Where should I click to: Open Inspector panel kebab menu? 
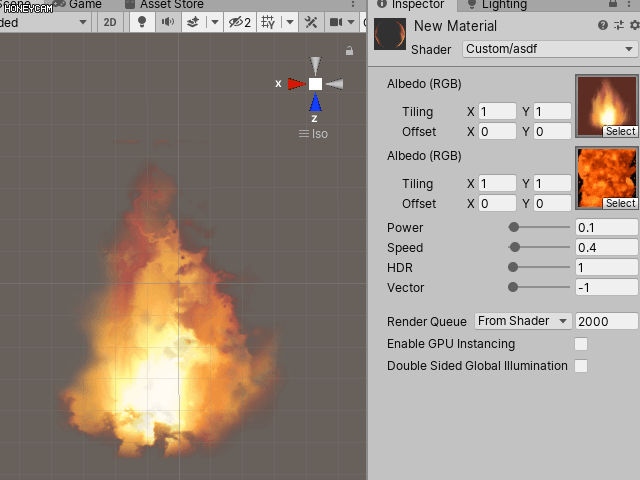point(629,4)
